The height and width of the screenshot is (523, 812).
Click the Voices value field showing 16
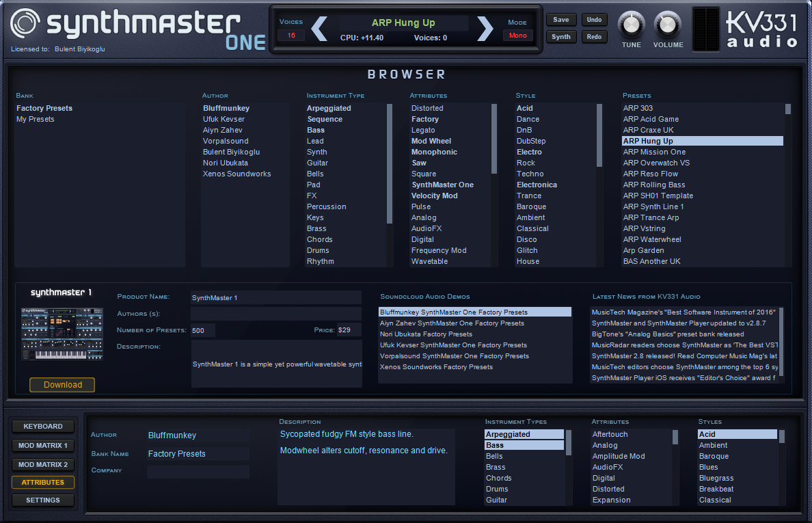[x=291, y=34]
